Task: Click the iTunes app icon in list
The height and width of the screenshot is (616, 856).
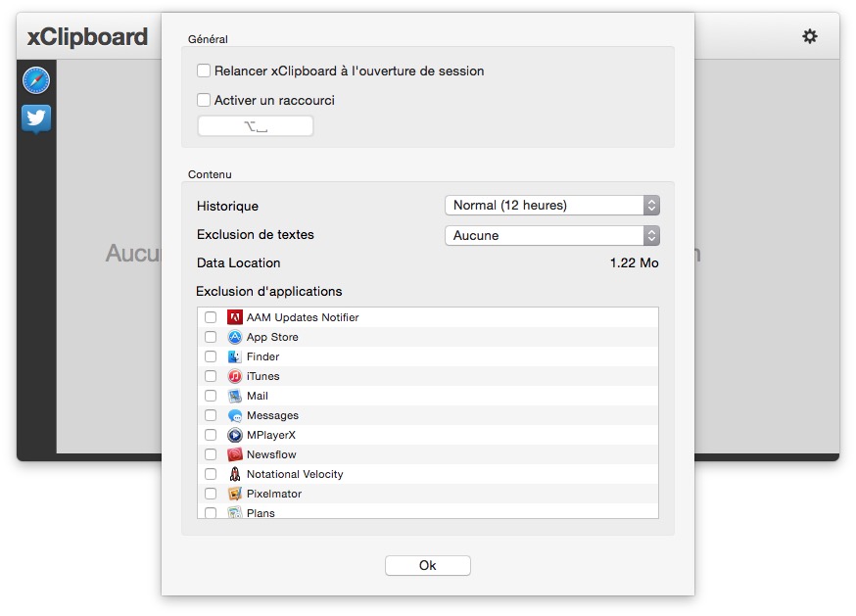Action: coord(235,376)
